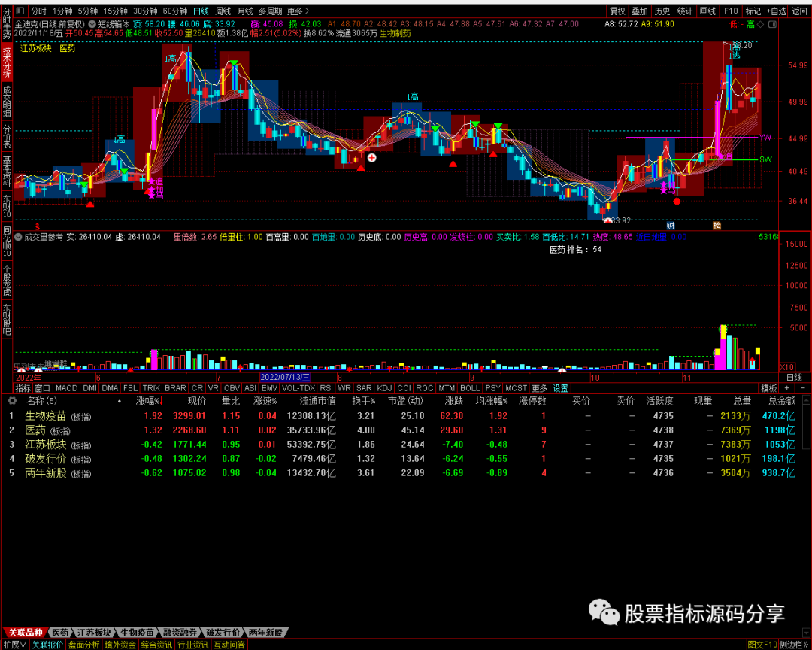This screenshot has width=812, height=650.
Task: Click the round arrow icon before 短线箱体
Action: pos(92,24)
